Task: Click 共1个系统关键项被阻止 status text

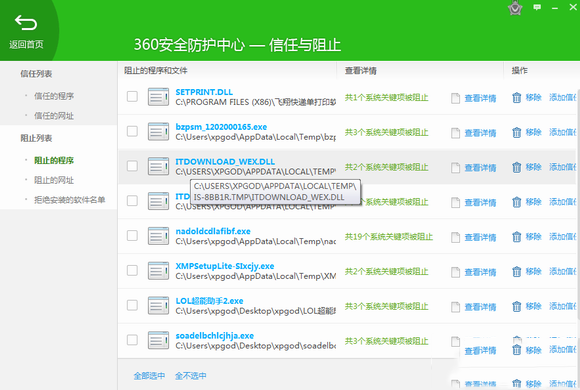Action: point(387,98)
